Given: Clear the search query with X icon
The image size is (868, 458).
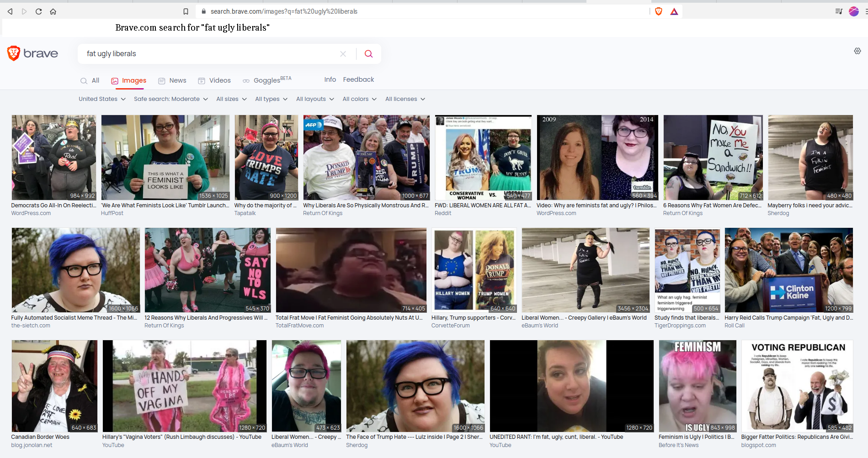Looking at the screenshot, I should pos(343,54).
